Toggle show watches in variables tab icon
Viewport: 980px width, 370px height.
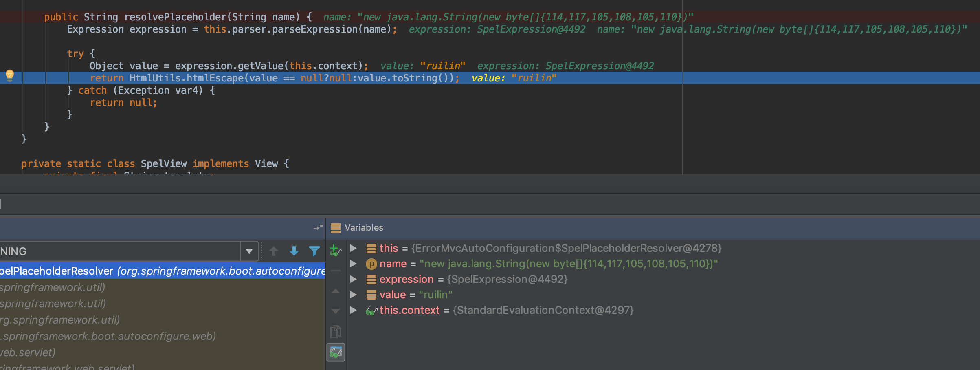(x=336, y=352)
